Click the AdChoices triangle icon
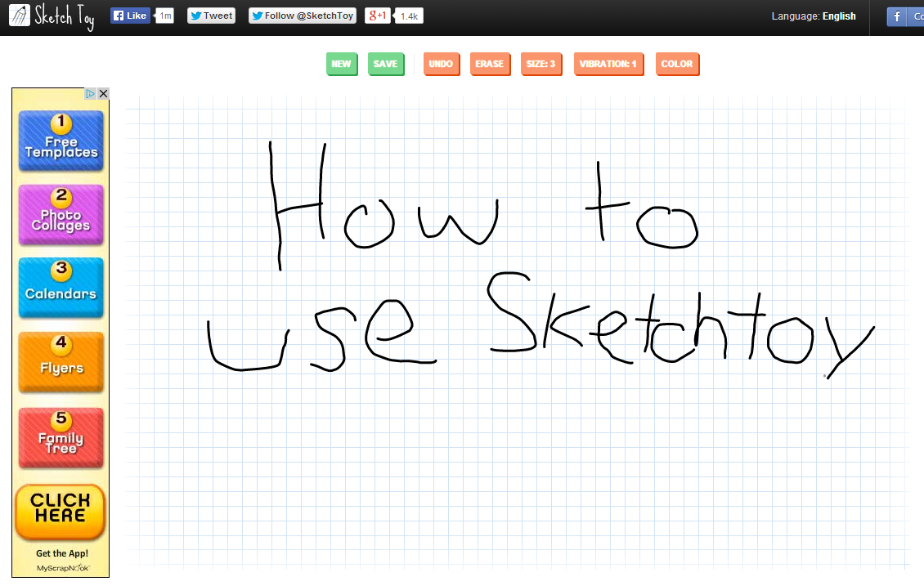 92,94
